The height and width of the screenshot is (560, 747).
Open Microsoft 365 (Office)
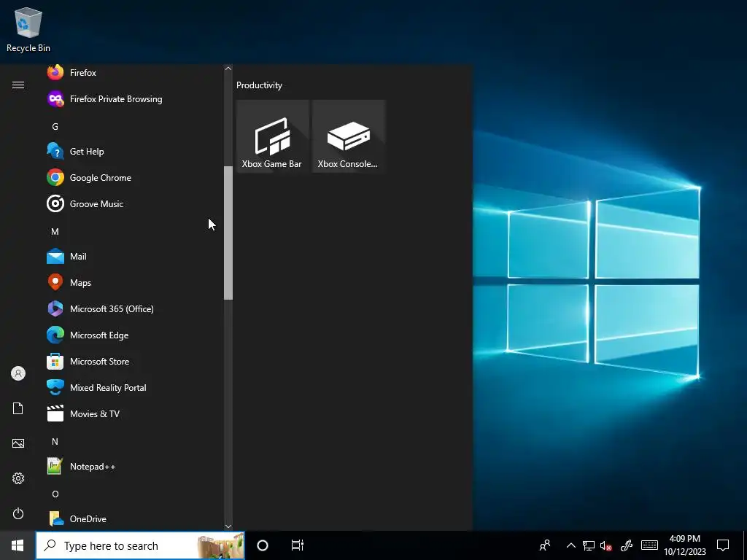pyautogui.click(x=133, y=308)
